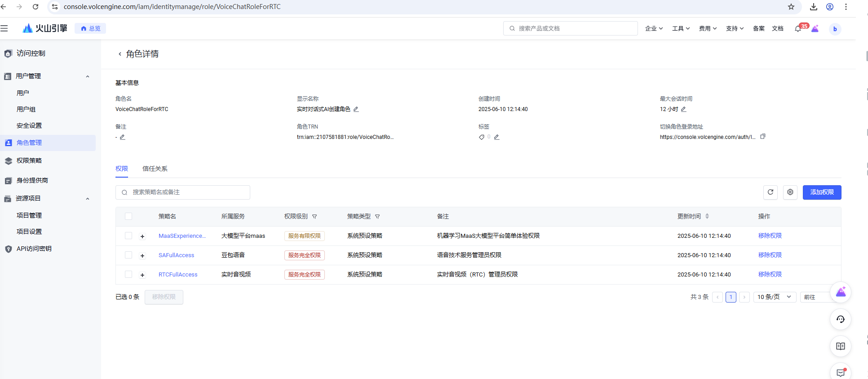The width and height of the screenshot is (868, 379).
Task: Focus the 搜索产品或文档 search box
Action: (x=570, y=28)
